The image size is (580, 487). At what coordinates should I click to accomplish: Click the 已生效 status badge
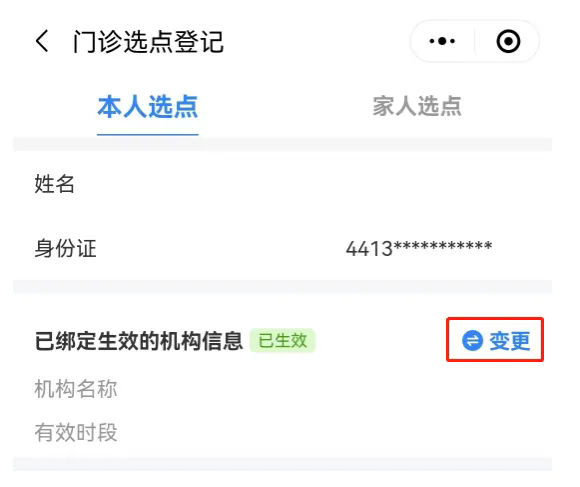tap(283, 340)
